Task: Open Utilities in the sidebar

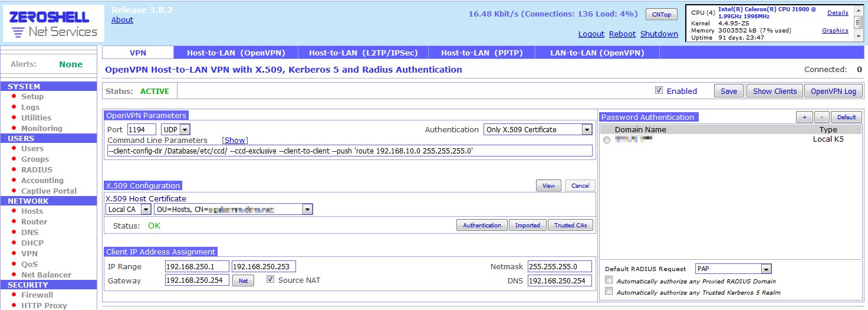Action: tap(36, 118)
